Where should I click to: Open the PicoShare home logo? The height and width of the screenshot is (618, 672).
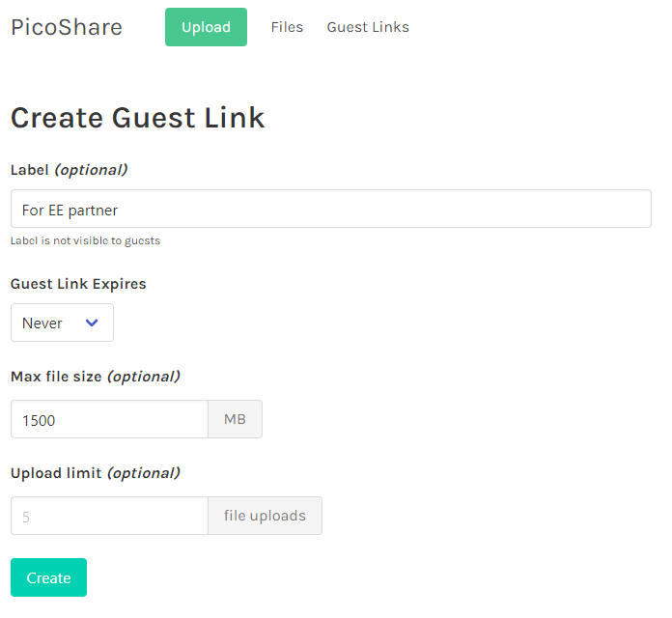coord(67,27)
